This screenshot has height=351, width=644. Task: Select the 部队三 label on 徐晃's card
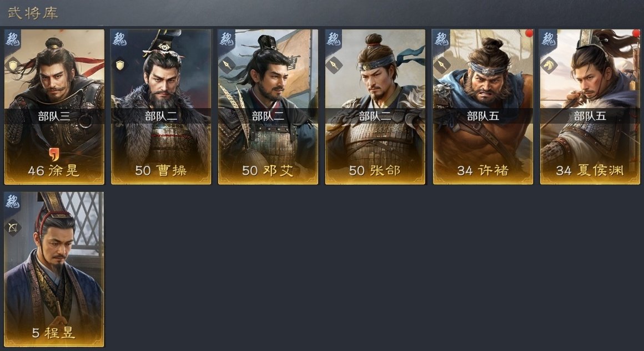click(x=54, y=116)
